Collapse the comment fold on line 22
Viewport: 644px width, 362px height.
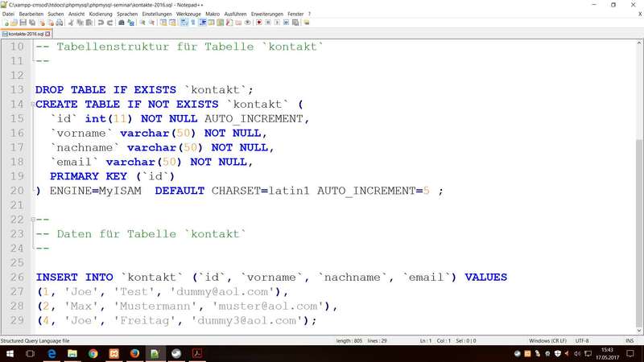[33, 220]
